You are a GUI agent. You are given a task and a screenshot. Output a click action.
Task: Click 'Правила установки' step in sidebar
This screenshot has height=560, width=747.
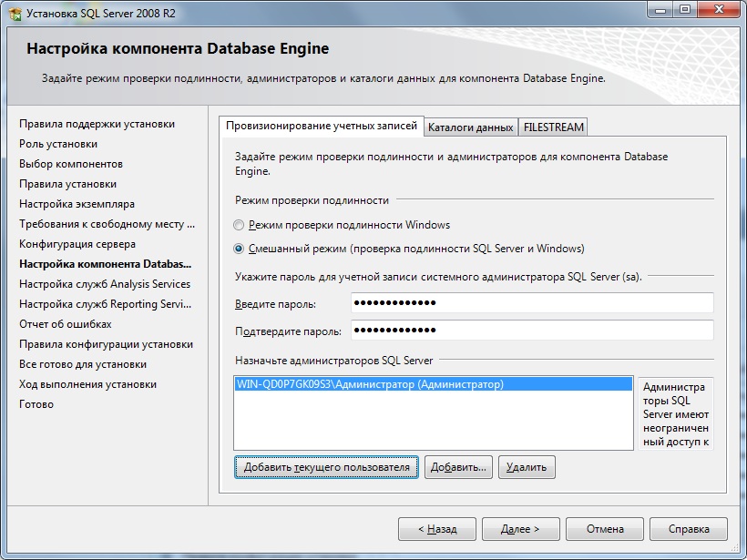pyautogui.click(x=67, y=184)
